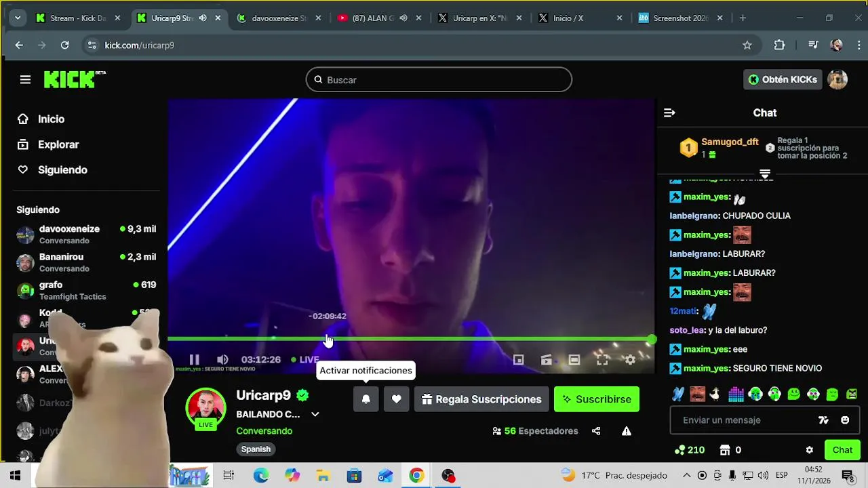Collapse the chat panel
Viewport: 868px width, 488px height.
coord(669,113)
